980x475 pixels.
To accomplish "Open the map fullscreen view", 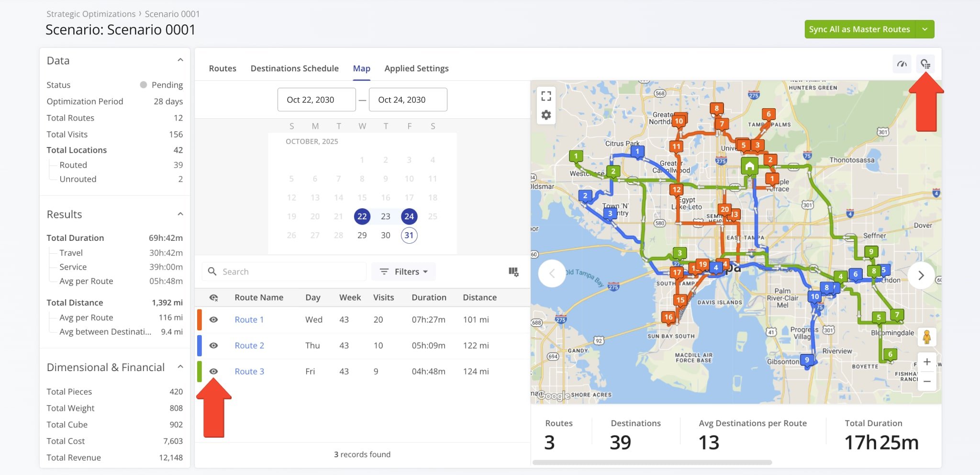I will click(546, 96).
